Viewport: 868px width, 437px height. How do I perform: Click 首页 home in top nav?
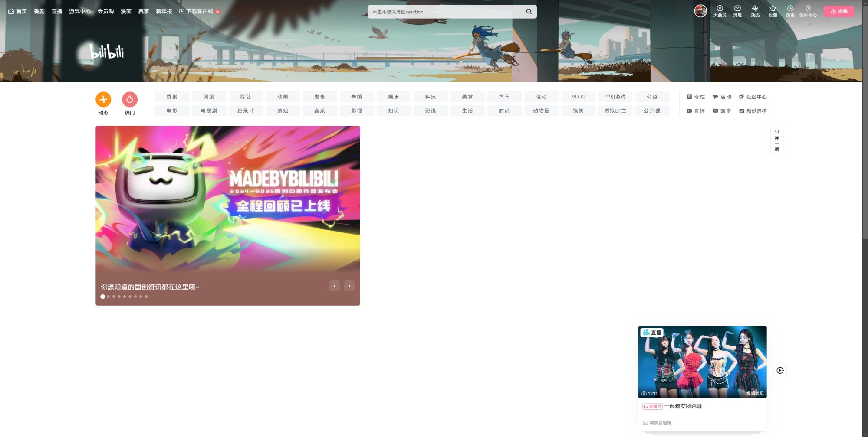pyautogui.click(x=17, y=11)
